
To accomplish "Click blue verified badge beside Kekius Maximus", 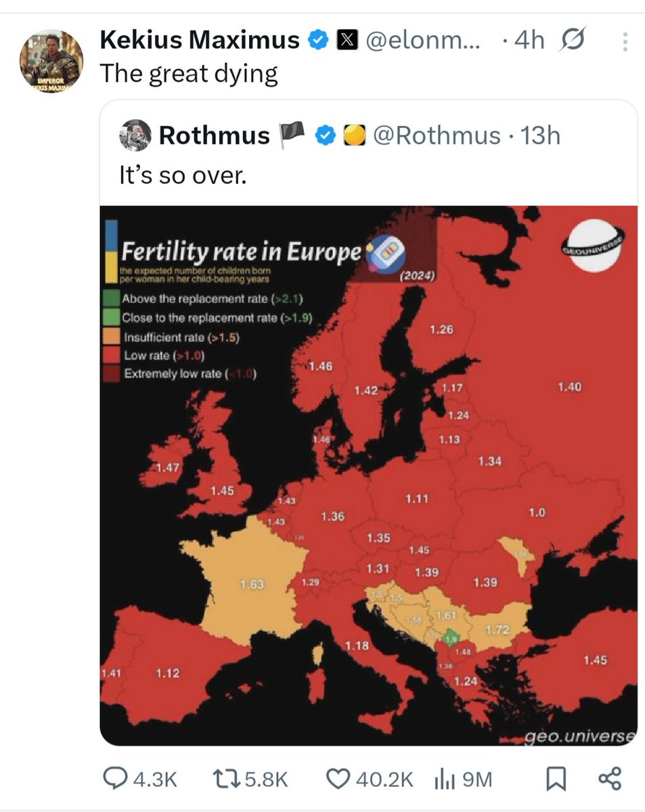I will (x=318, y=41).
